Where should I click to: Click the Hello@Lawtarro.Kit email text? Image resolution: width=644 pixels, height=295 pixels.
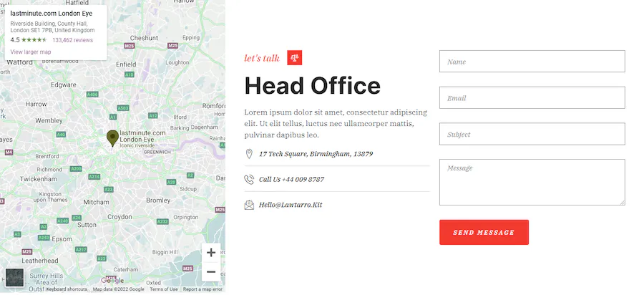(291, 205)
